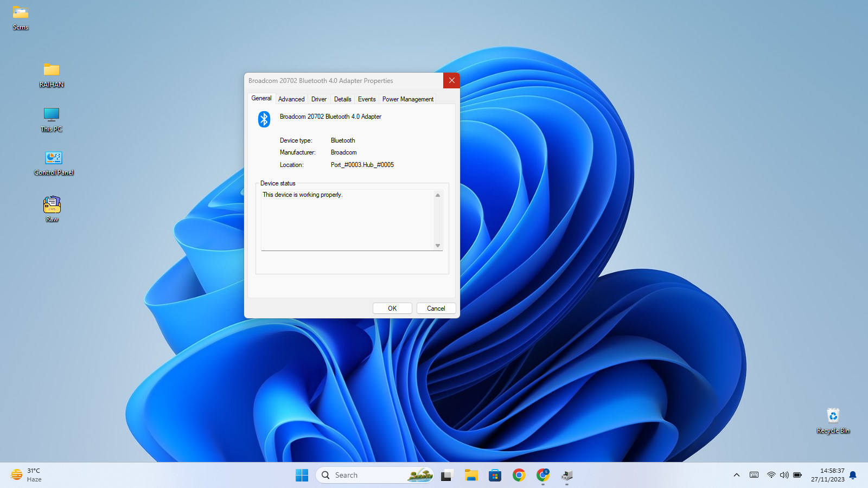The image size is (868, 488).
Task: Open Google Chrome from the taskbar
Action: 519,476
